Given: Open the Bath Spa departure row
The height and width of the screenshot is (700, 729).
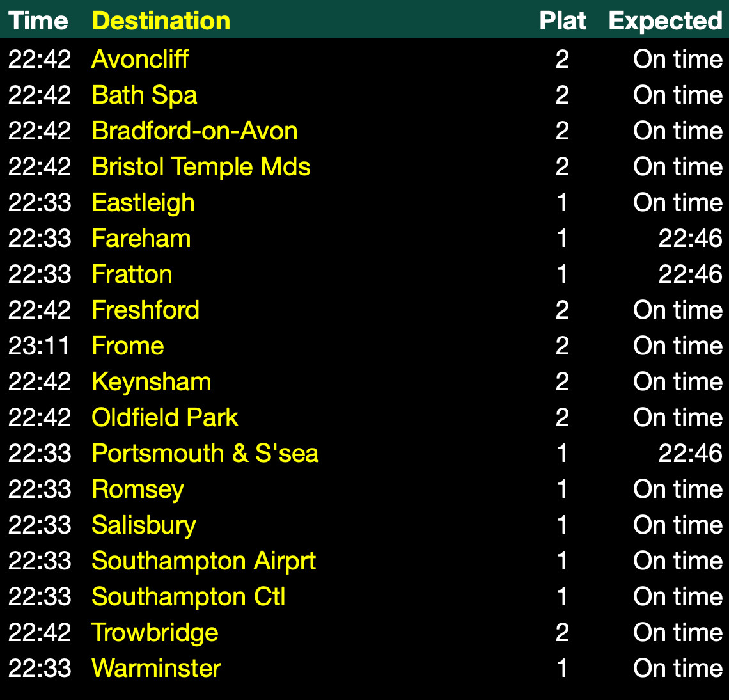Looking at the screenshot, I should tap(145, 95).
